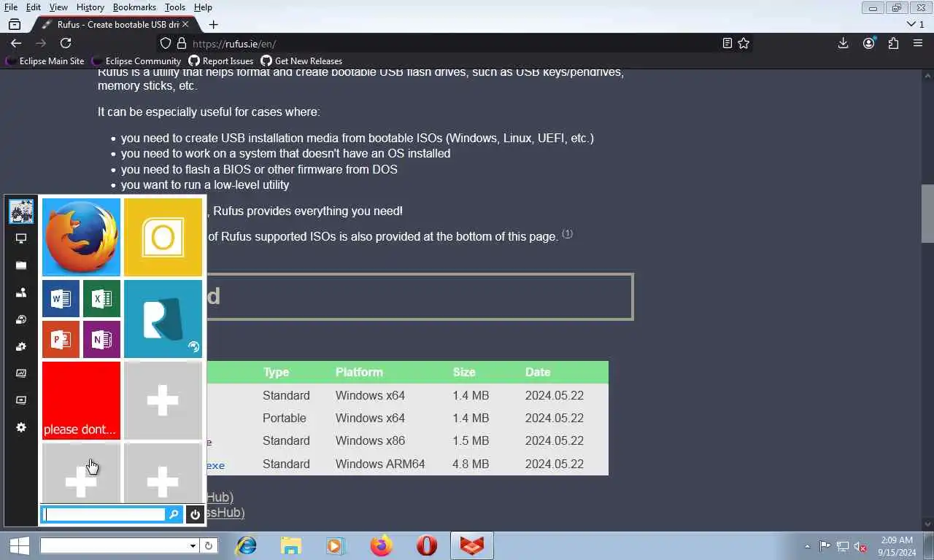Open the Computer icon in start menu sidebar
This screenshot has height=560, width=934.
21,238
